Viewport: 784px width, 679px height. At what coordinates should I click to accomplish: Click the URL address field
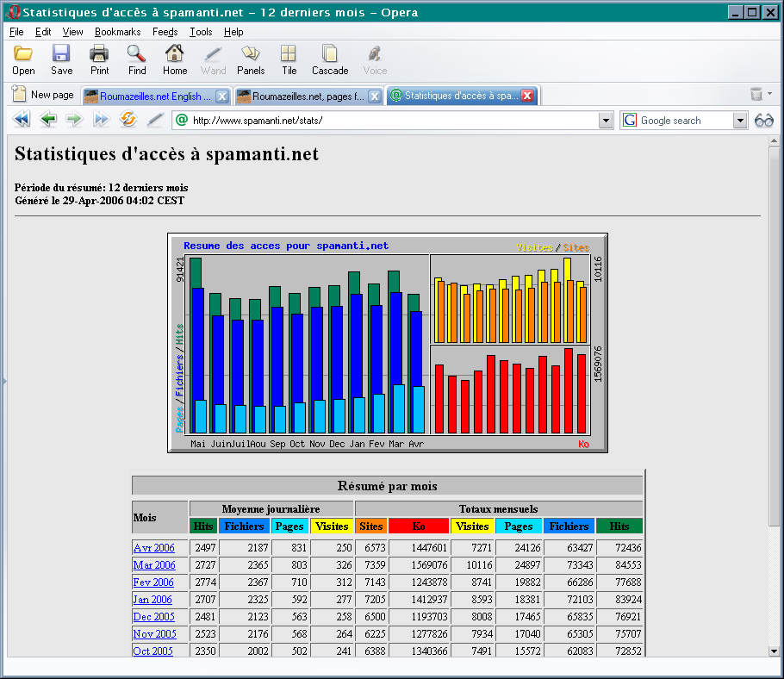point(393,121)
